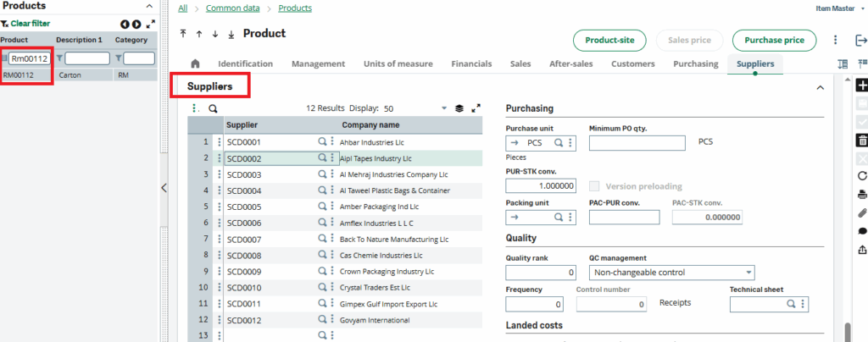
Task: Switch to the Purchasing tab
Action: 695,63
